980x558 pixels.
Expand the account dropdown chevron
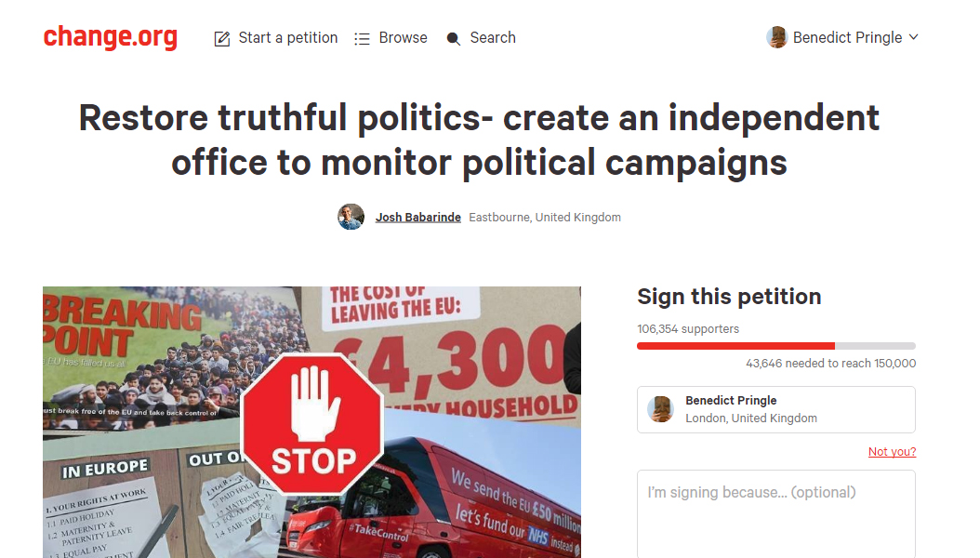[913, 37]
